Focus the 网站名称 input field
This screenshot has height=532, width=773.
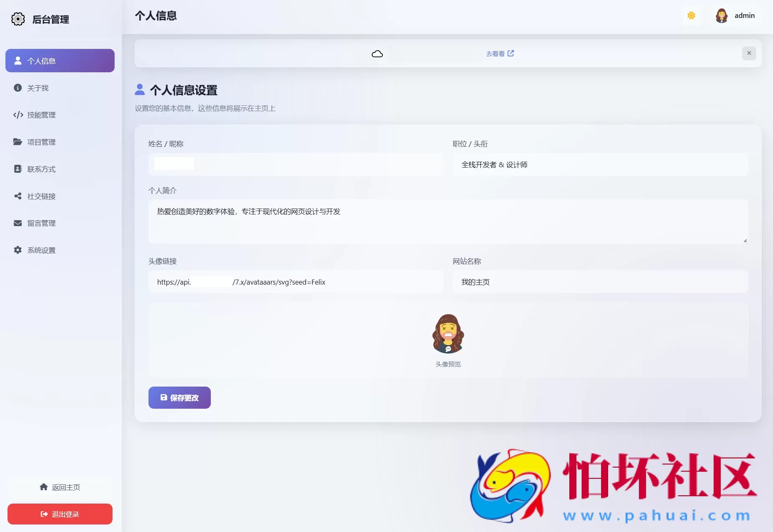pos(600,282)
